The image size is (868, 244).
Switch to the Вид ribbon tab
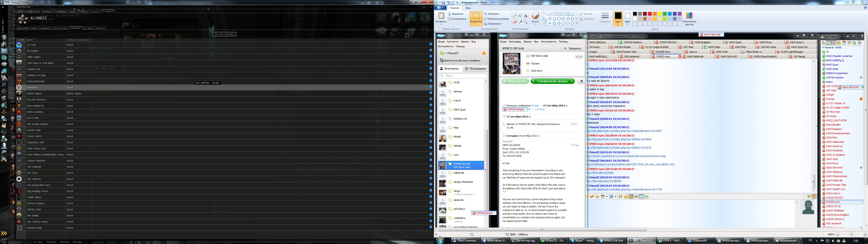click(x=468, y=8)
